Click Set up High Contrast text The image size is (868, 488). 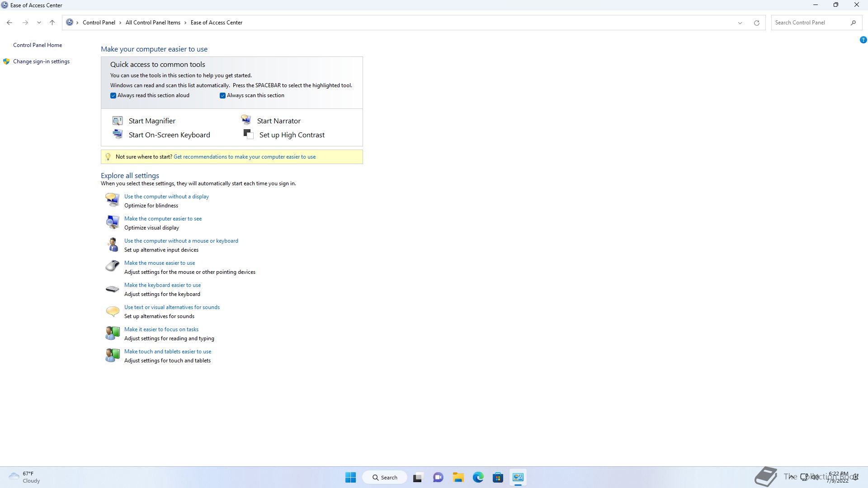click(x=292, y=135)
